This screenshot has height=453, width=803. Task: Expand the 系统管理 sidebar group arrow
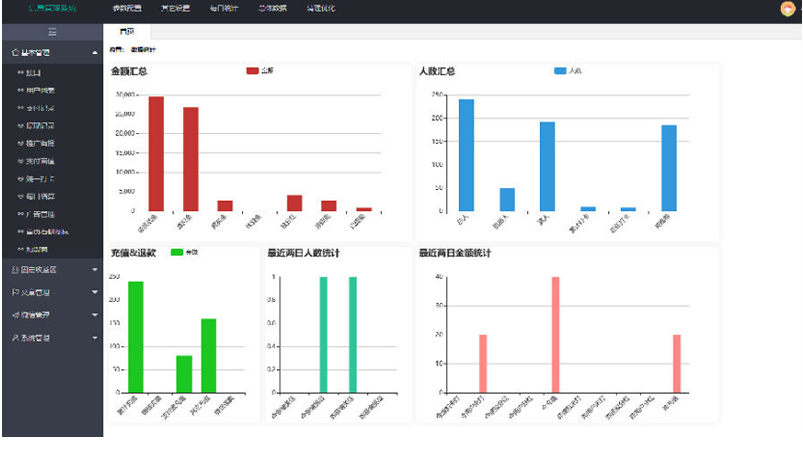(x=95, y=338)
